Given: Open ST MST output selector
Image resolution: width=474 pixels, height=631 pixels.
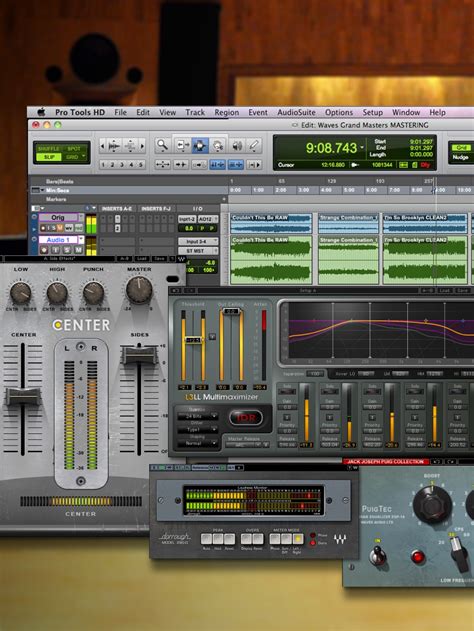Looking at the screenshot, I should pos(198,251).
